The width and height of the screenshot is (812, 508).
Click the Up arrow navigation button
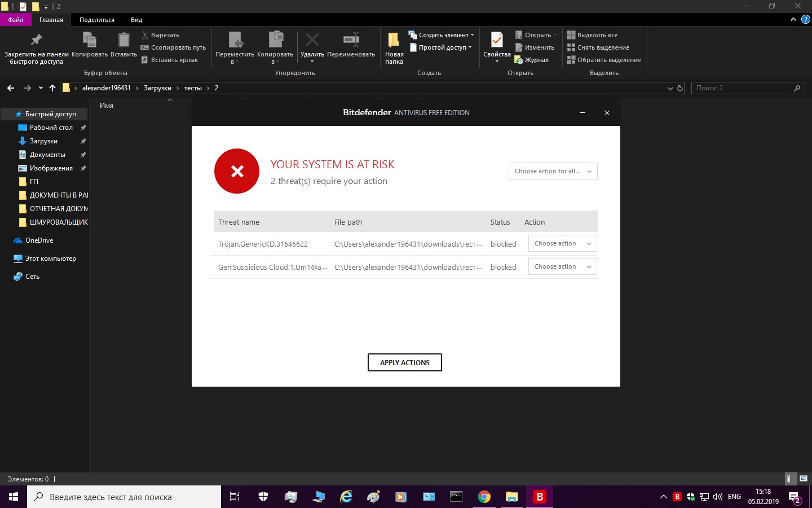pos(52,88)
